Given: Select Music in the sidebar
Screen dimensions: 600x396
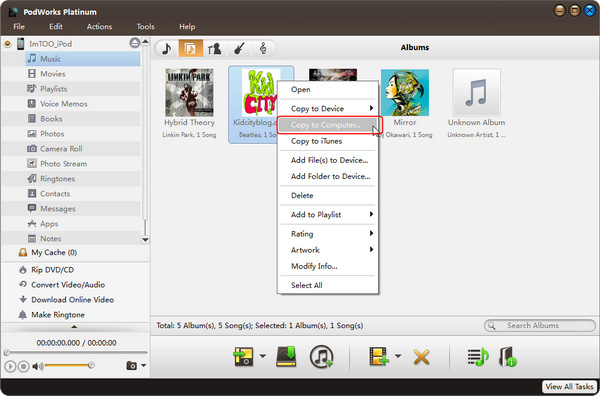Looking at the screenshot, I should 82,59.
